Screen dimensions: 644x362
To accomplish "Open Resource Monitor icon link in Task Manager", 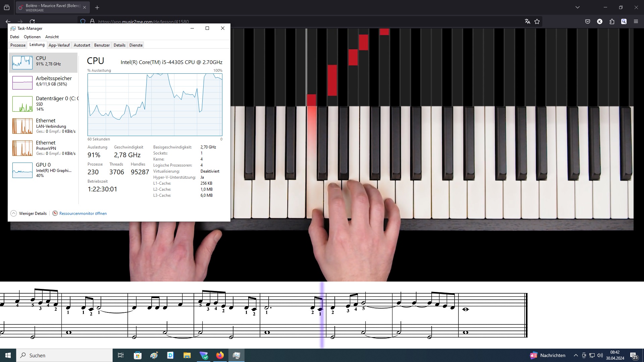I will tap(55, 214).
